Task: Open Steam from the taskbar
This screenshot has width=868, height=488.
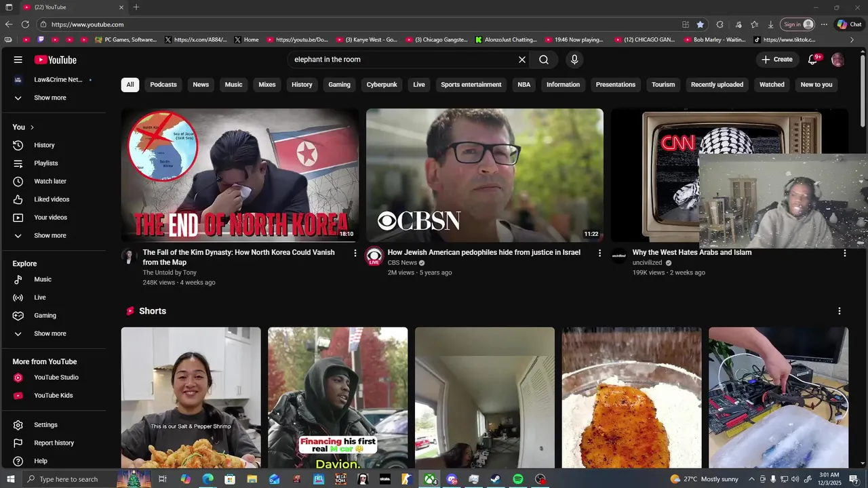Action: 496,479
